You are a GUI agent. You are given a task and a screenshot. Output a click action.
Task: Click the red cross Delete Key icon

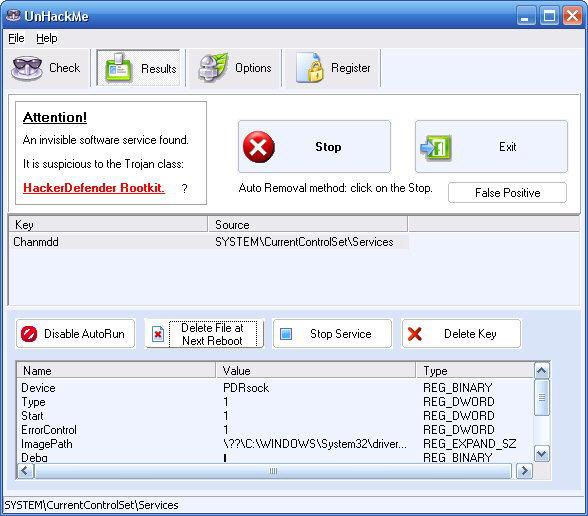pos(414,334)
